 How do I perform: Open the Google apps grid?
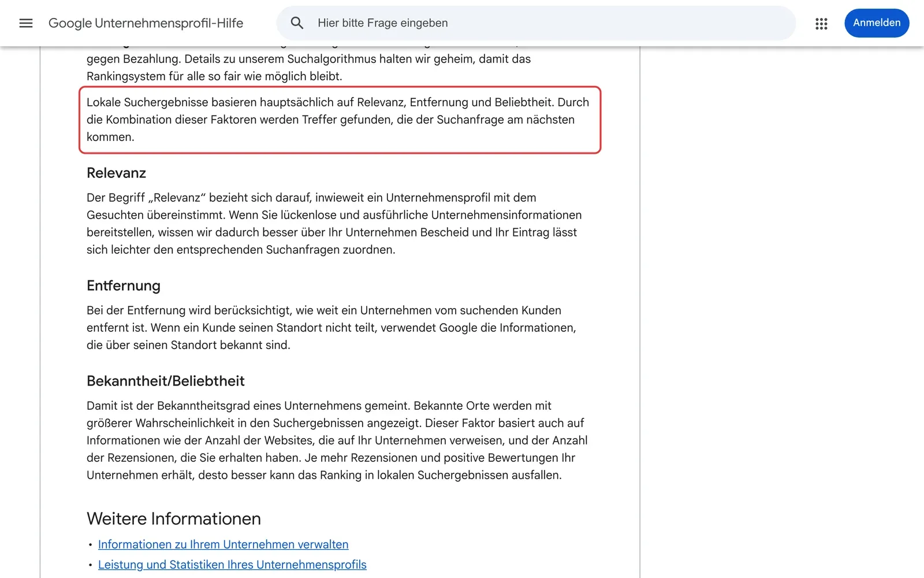point(821,24)
